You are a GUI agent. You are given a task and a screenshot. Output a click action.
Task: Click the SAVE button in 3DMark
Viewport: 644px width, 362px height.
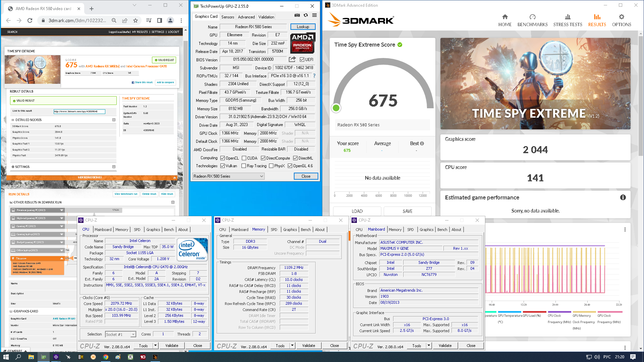(x=408, y=211)
